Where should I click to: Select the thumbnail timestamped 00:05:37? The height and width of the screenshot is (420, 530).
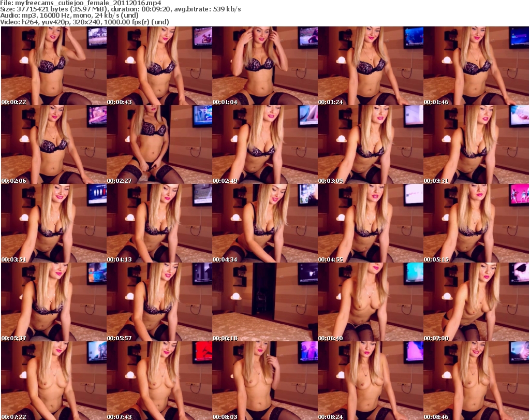pos(53,302)
